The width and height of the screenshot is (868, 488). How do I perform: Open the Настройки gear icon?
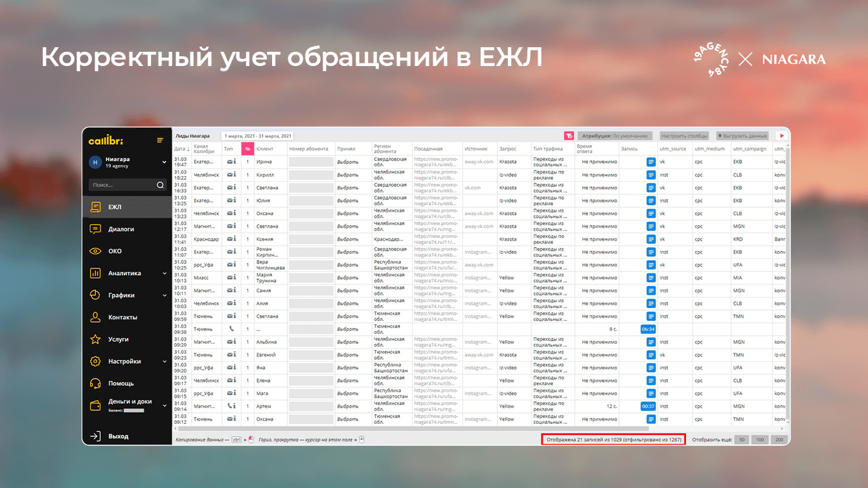(x=95, y=361)
